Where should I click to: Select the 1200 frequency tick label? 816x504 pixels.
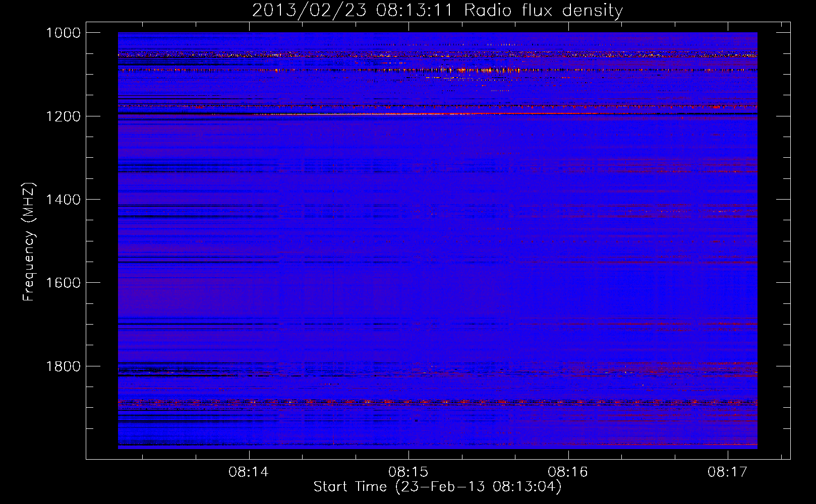click(x=63, y=116)
